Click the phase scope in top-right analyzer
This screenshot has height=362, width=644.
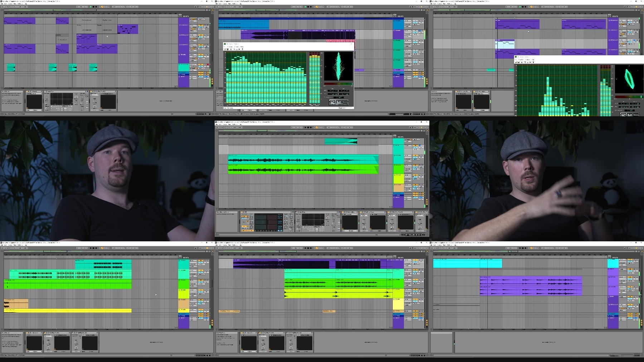coord(629,79)
